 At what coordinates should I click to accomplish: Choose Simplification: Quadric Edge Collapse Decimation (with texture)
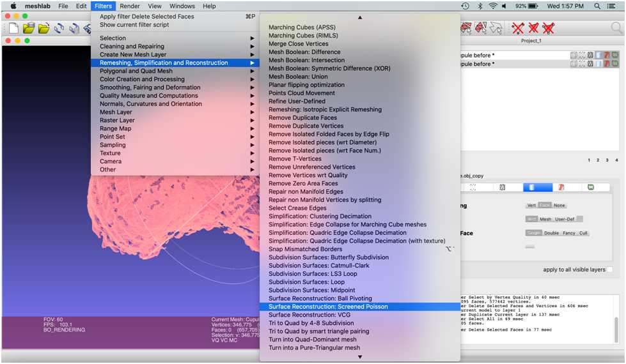pos(360,241)
